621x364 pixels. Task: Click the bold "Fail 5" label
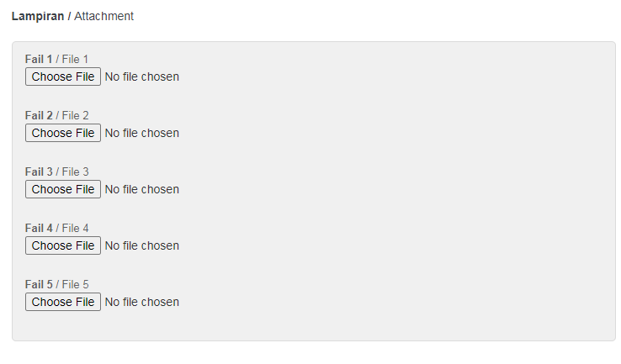[39, 284]
